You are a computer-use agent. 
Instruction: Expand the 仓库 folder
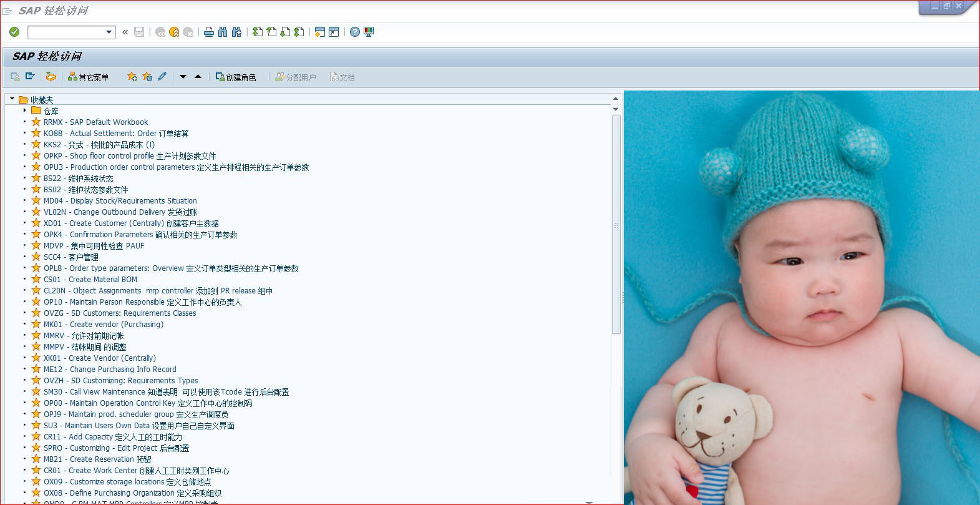[24, 110]
